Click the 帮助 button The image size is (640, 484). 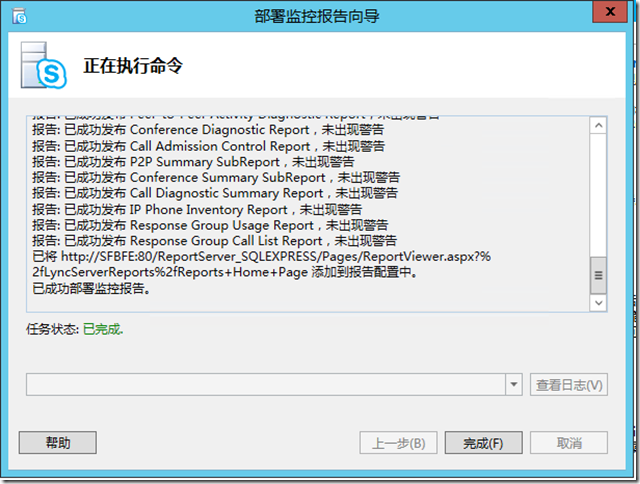coord(58,443)
